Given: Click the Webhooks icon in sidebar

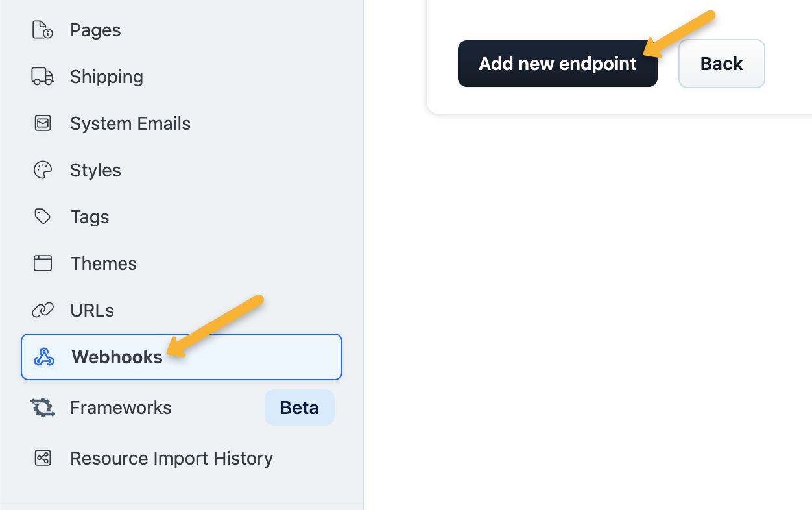Looking at the screenshot, I should click(x=44, y=357).
